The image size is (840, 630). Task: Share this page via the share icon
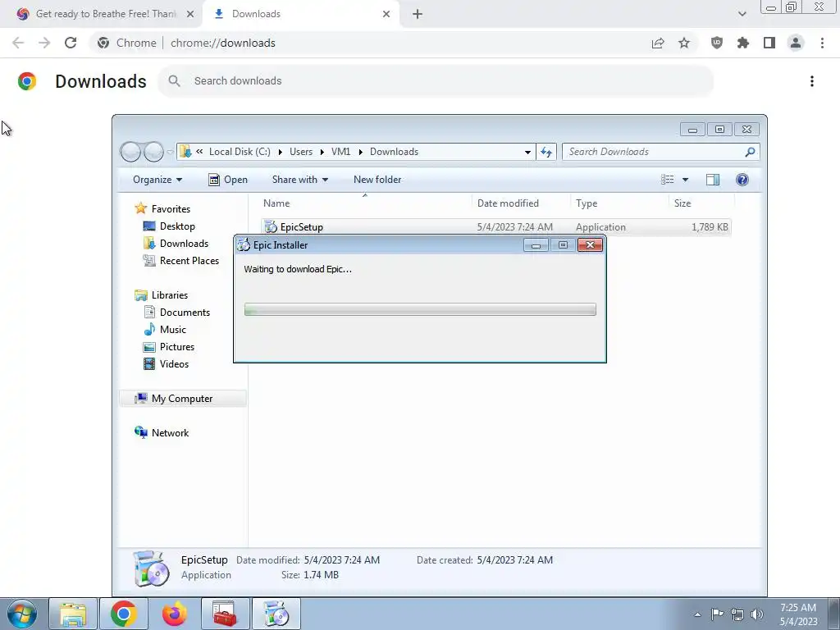[x=658, y=43]
